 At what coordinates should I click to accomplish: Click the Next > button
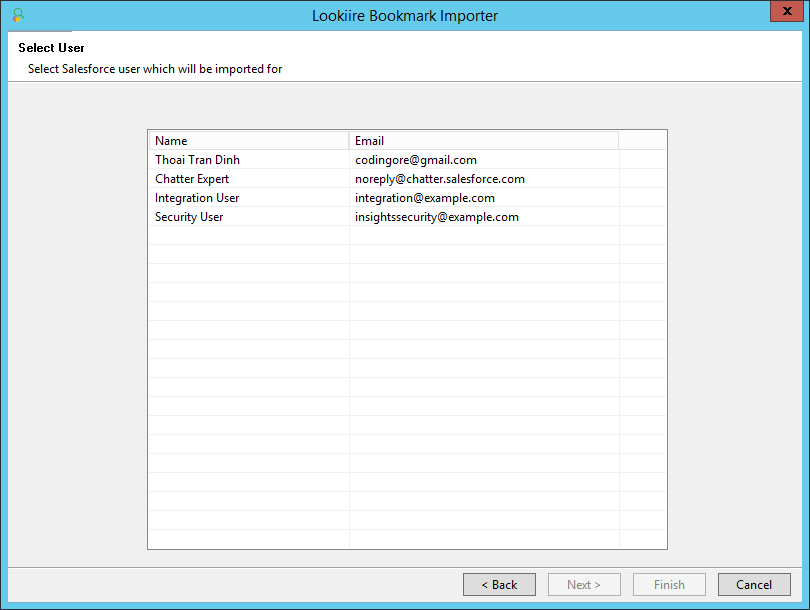[584, 584]
